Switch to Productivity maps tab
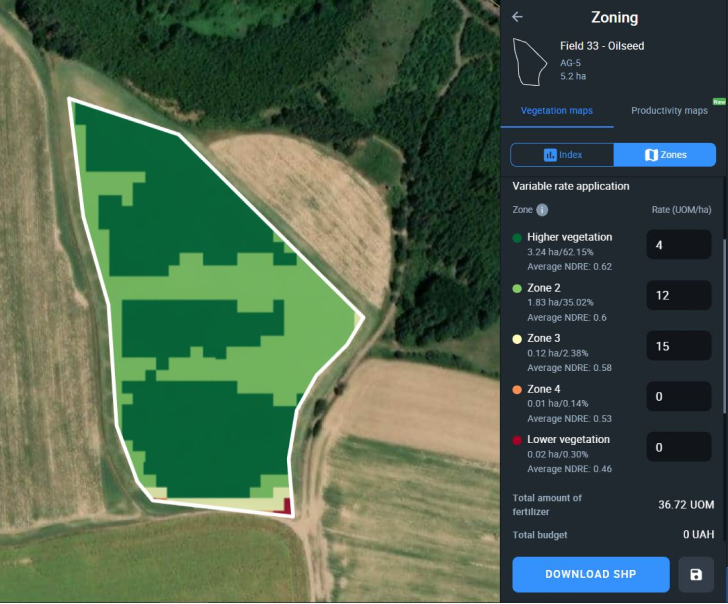Viewport: 728px width, 604px height. pyautogui.click(x=669, y=110)
